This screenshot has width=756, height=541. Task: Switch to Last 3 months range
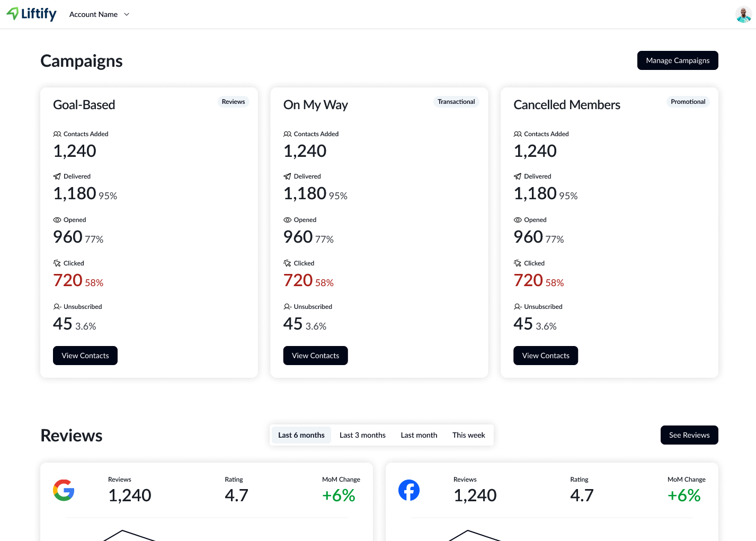click(x=362, y=435)
